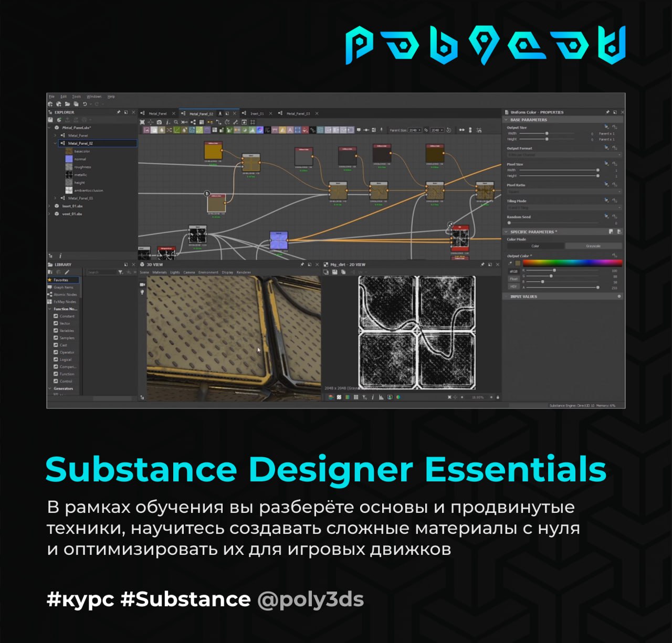The height and width of the screenshot is (643, 672).
Task: Click the Output Color rainbow hue bar
Action: tap(573, 263)
